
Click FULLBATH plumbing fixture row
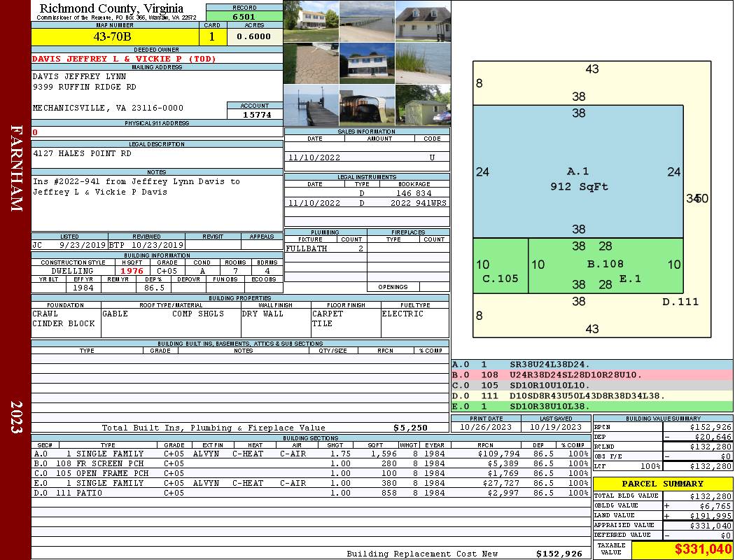(325, 248)
